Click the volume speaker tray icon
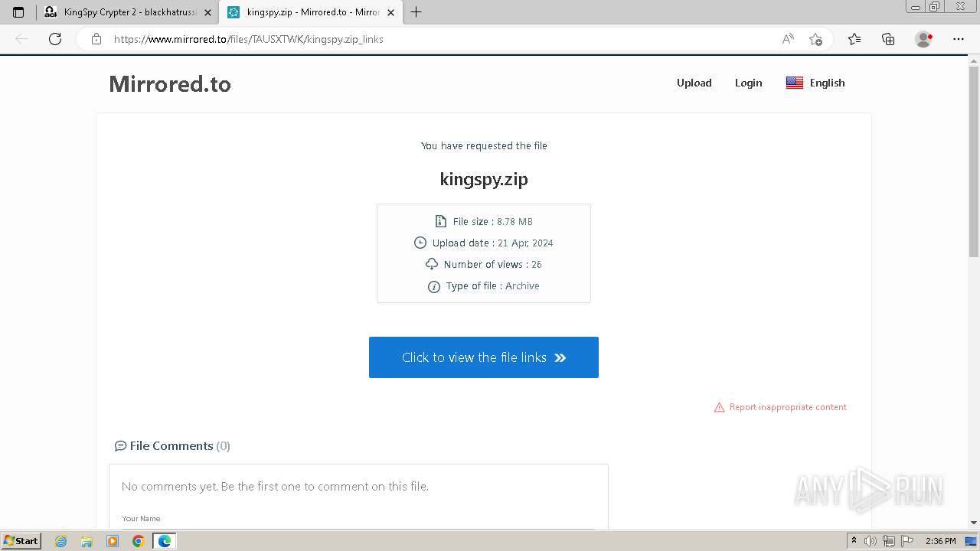Image resolution: width=980 pixels, height=551 pixels. pos(871,541)
